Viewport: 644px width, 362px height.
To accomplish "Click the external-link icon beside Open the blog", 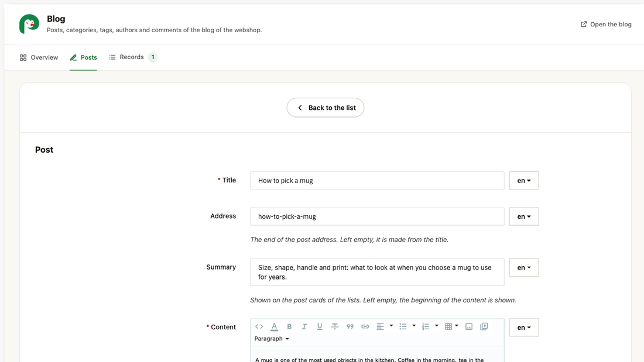I will click(584, 24).
